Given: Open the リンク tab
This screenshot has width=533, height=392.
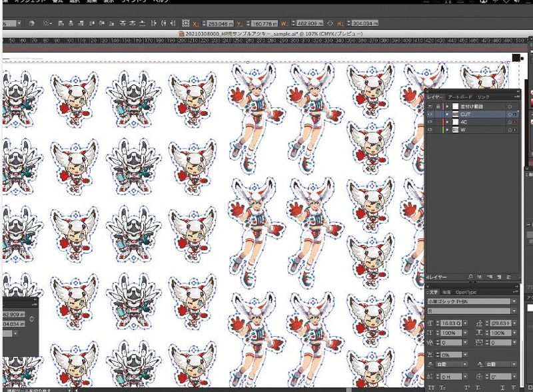Looking at the screenshot, I should click(482, 97).
